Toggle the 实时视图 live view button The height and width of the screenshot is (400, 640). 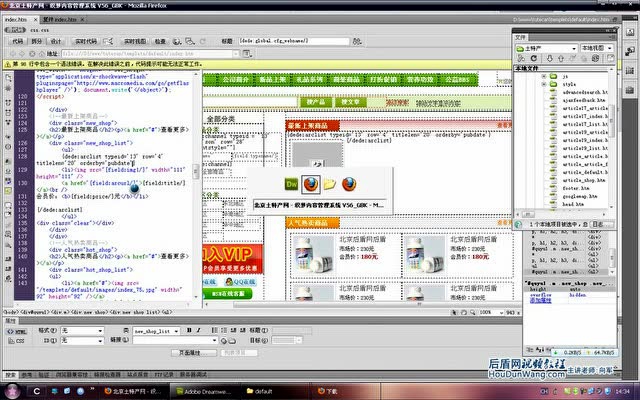135,41
